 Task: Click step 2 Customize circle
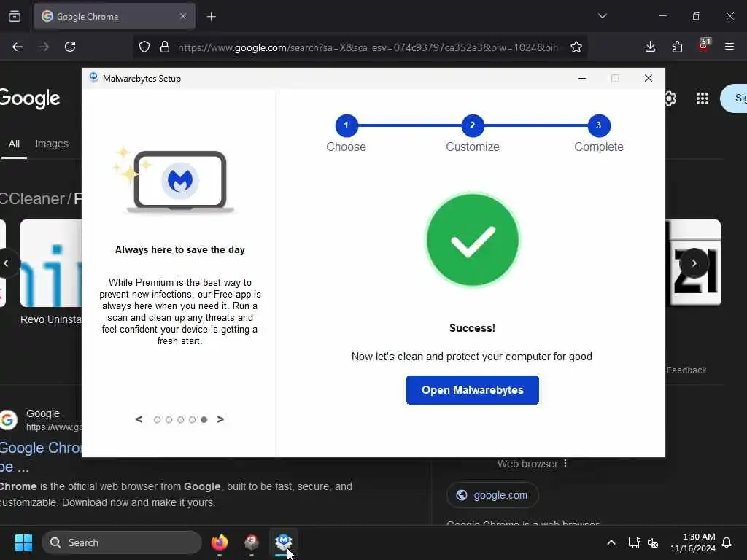point(472,125)
